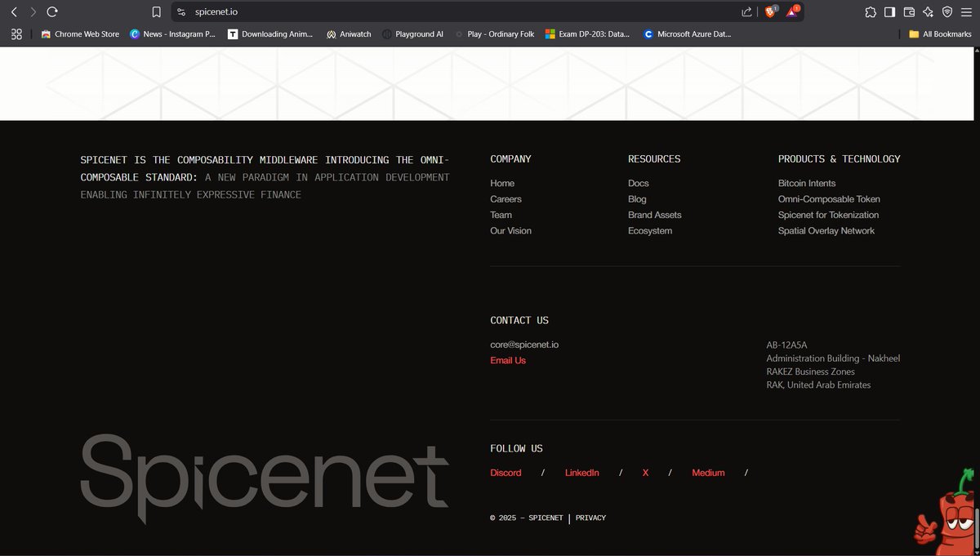980x556 pixels.
Task: Open Our Vision link
Action: click(510, 231)
